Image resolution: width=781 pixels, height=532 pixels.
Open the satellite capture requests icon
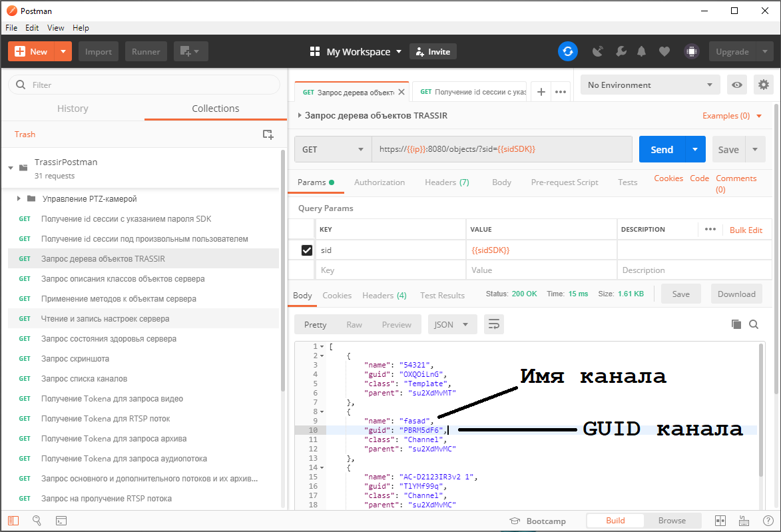pos(598,51)
